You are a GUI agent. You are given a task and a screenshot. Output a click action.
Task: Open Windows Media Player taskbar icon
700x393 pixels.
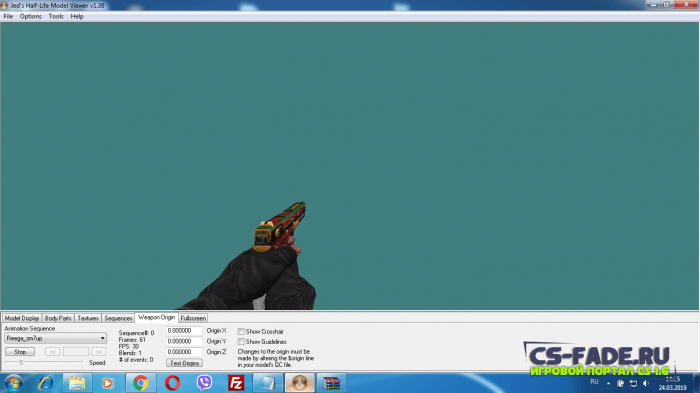point(108,383)
